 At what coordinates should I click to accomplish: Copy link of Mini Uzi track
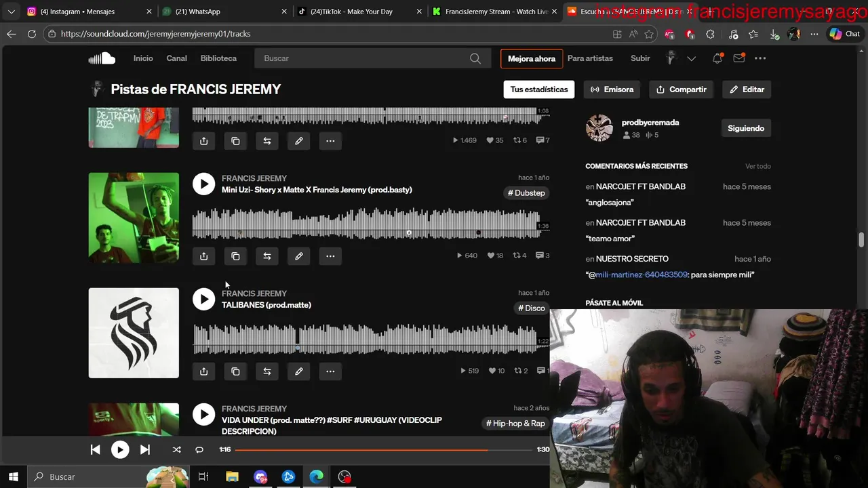(x=235, y=256)
